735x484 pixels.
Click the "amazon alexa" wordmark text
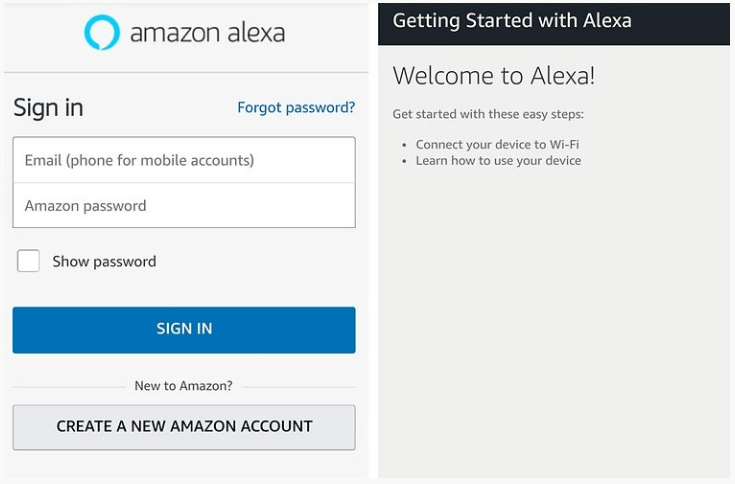click(207, 33)
